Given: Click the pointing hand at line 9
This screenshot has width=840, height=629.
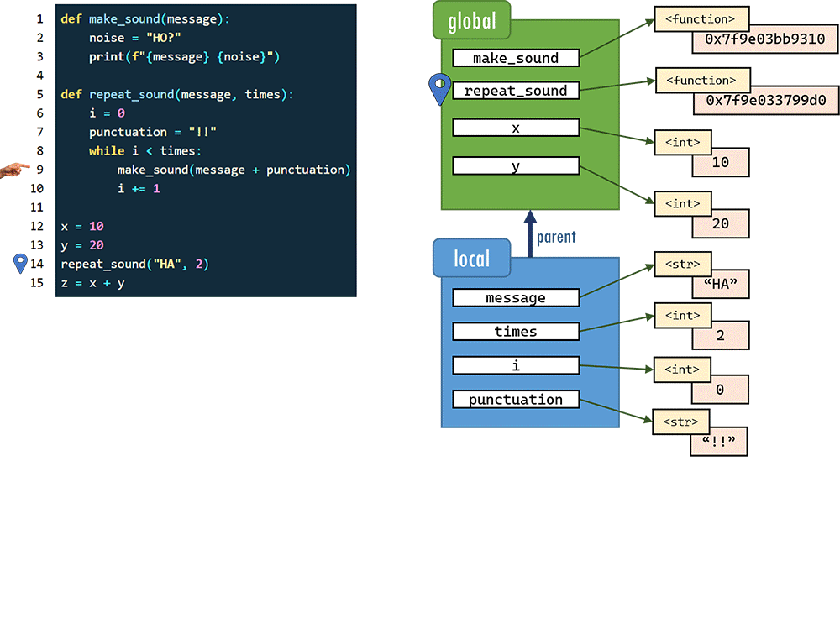Looking at the screenshot, I should click(14, 170).
